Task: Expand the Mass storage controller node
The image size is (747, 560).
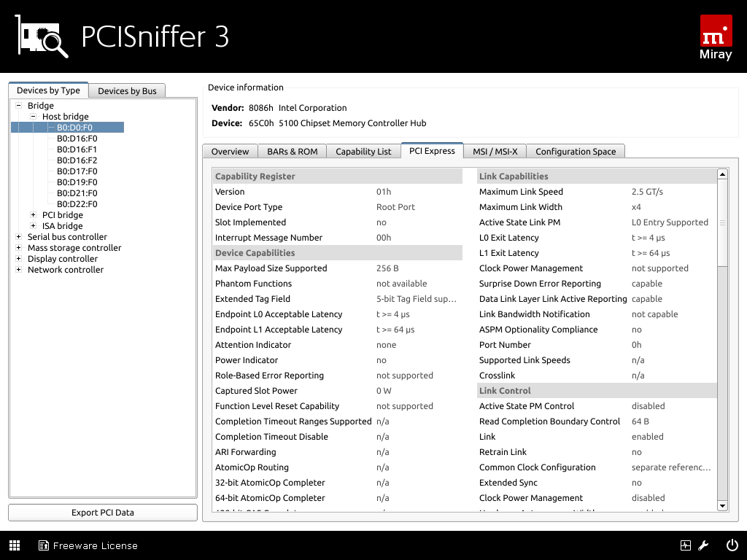Action: (18, 248)
